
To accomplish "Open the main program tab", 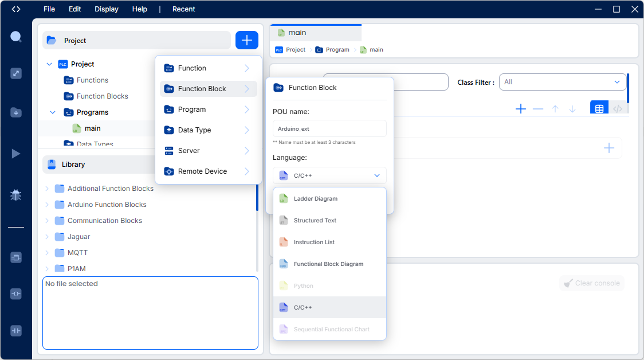I will pos(297,33).
